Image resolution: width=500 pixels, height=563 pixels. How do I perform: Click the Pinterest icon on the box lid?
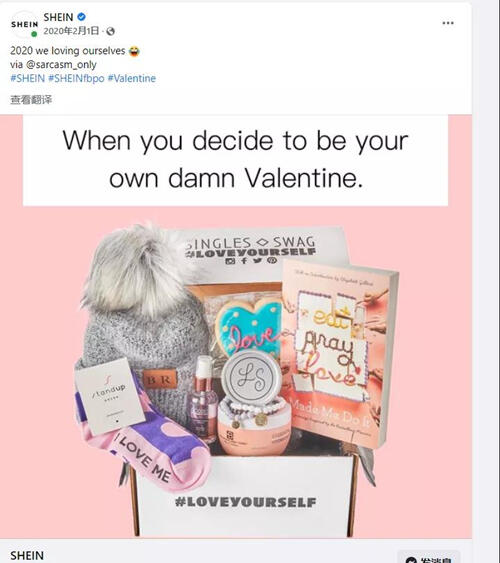point(272,260)
